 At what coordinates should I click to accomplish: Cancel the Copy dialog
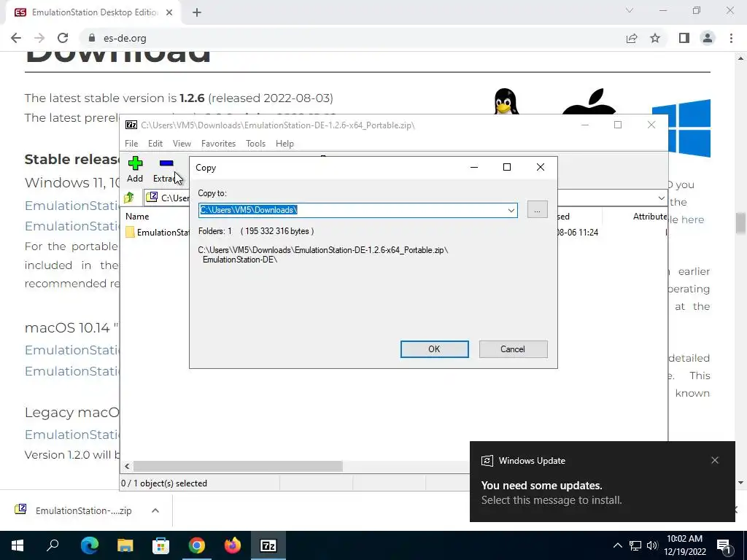513,349
